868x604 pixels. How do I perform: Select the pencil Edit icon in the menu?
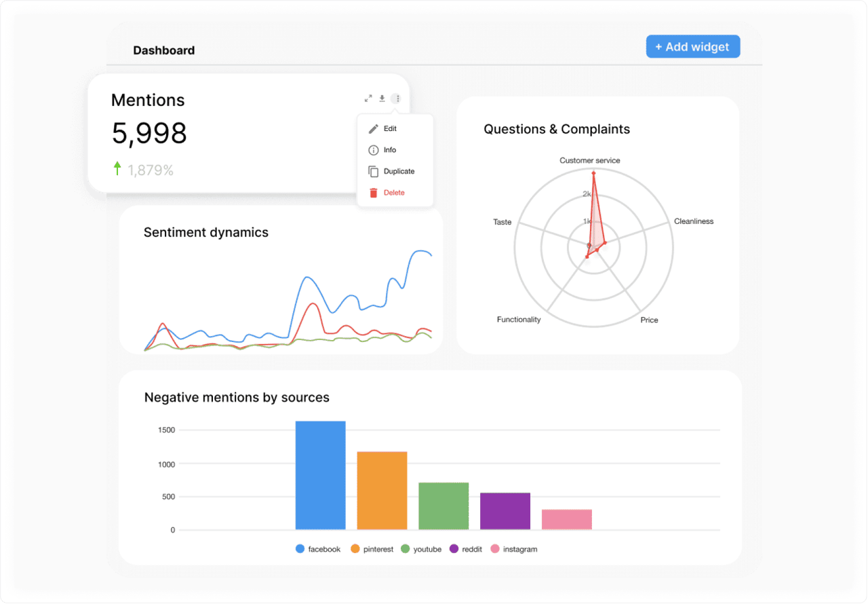coord(374,128)
